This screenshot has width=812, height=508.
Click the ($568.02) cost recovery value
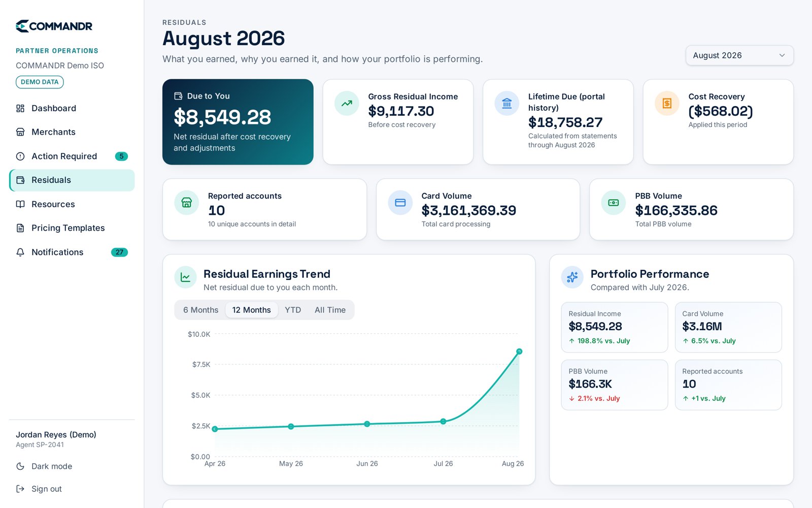(x=721, y=111)
